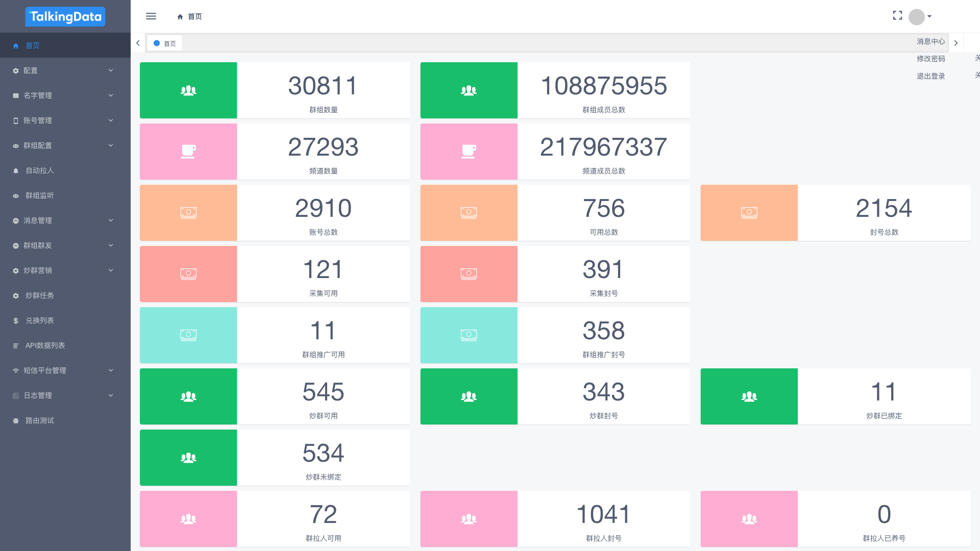Click 退出登录 to log out

tap(930, 76)
